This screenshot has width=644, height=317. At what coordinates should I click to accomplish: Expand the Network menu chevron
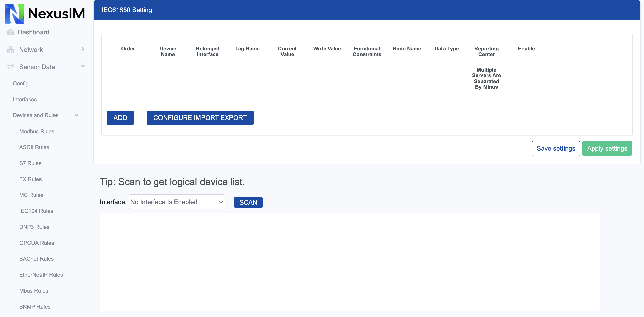pos(83,49)
